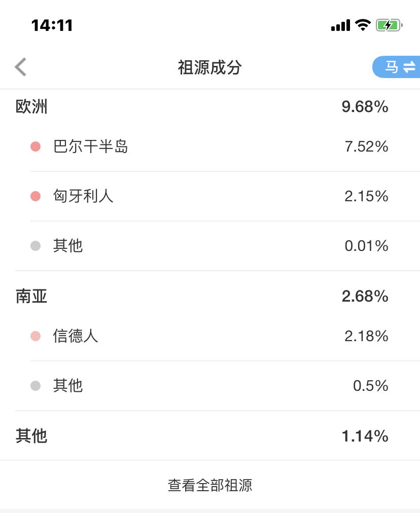Image resolution: width=420 pixels, height=513 pixels.
Task: Click the red dot beside 巴尔干半岛
Action: pos(36,146)
